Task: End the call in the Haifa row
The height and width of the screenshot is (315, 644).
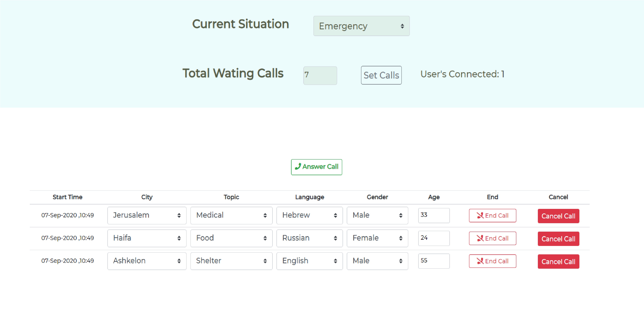Action: (x=492, y=238)
